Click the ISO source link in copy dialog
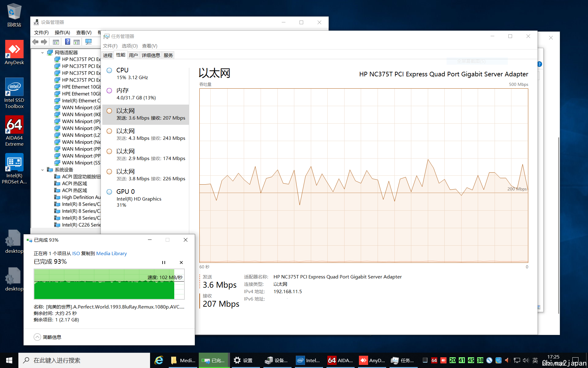 (x=76, y=254)
